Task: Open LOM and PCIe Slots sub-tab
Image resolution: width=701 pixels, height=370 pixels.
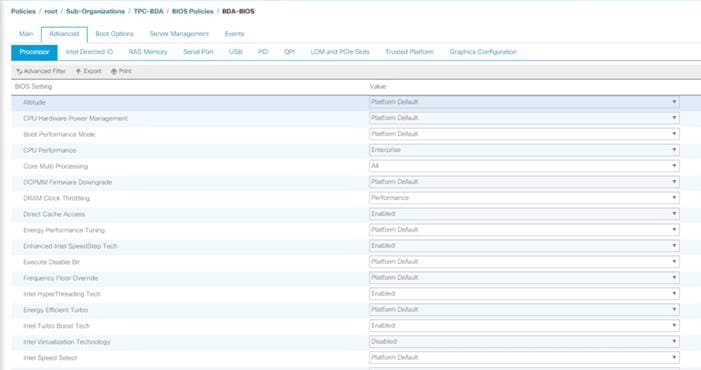Action: tap(340, 52)
